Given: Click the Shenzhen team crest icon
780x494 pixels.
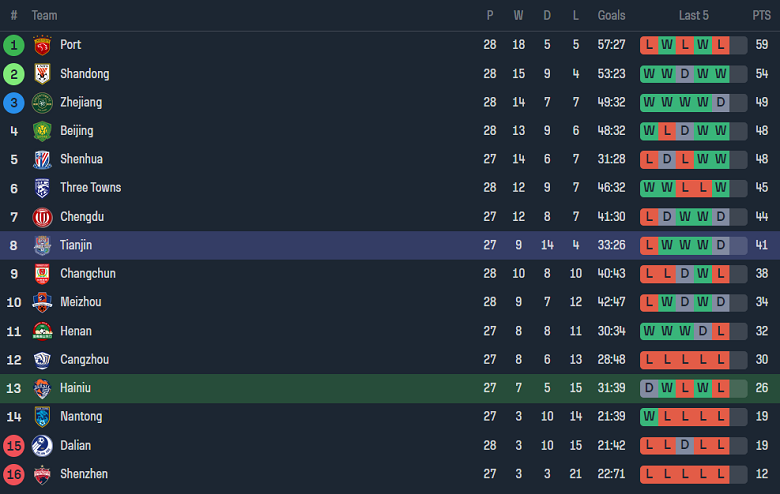Looking at the screenshot, I should click(x=42, y=474).
